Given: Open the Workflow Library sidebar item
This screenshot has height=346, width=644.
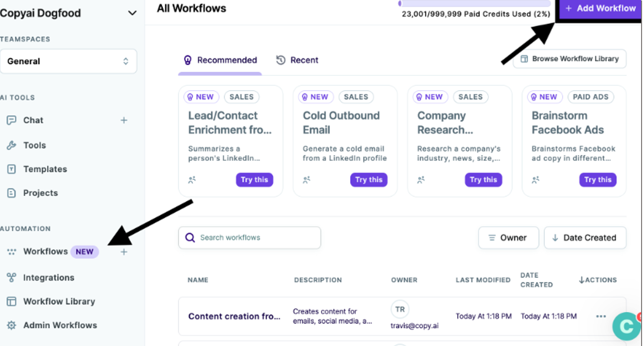Looking at the screenshot, I should point(59,301).
